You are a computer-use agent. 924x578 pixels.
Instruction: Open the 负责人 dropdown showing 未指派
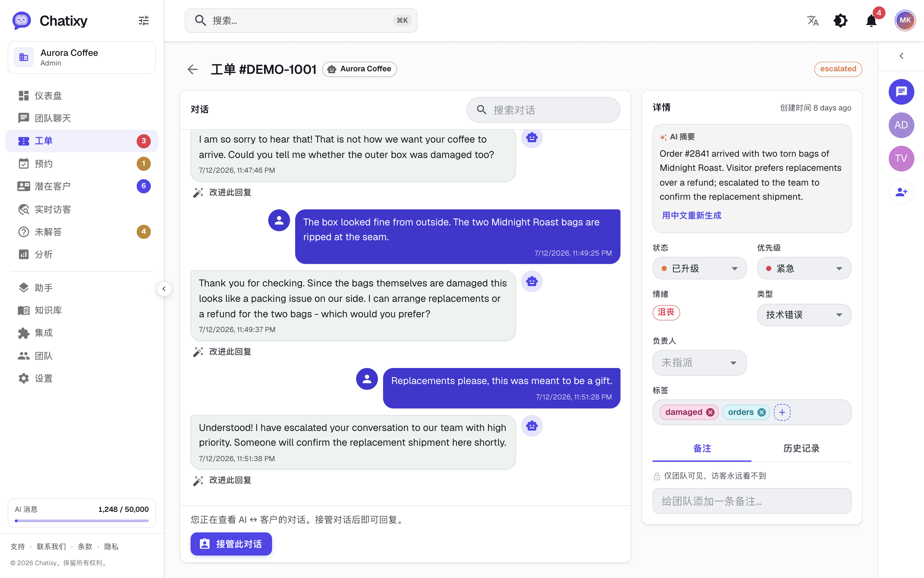699,363
